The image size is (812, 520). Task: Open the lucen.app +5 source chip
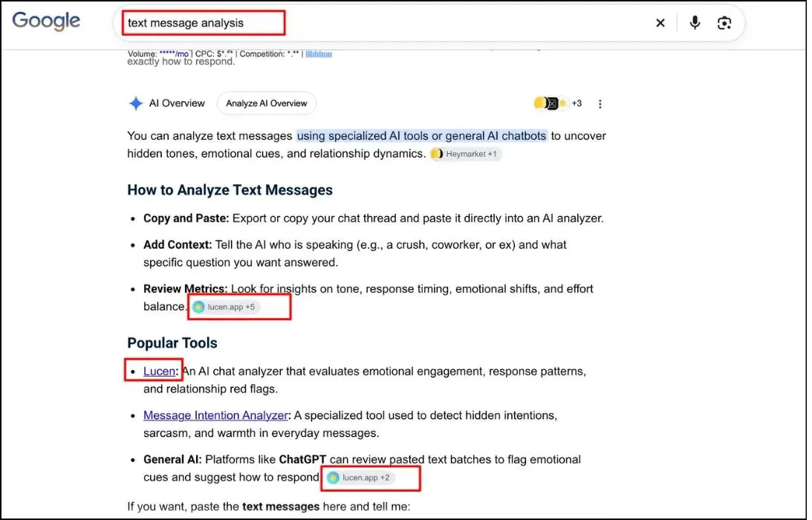pyautogui.click(x=225, y=307)
